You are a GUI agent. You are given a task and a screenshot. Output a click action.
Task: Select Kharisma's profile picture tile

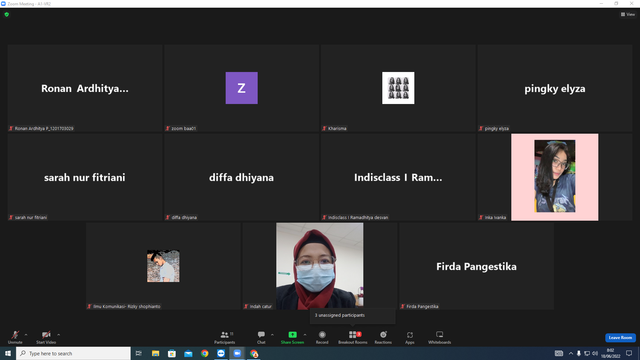398,88
